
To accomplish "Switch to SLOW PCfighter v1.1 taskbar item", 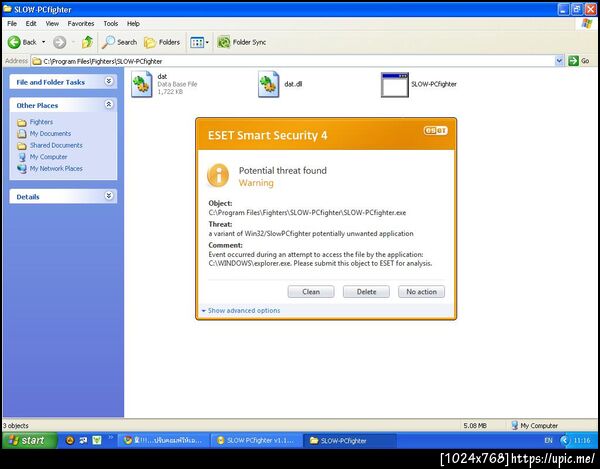I will click(256, 441).
